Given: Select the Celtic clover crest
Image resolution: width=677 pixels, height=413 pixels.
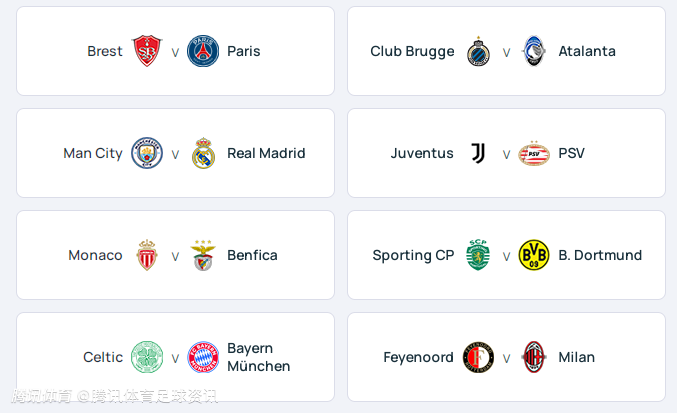Looking at the screenshot, I should click(x=147, y=357).
